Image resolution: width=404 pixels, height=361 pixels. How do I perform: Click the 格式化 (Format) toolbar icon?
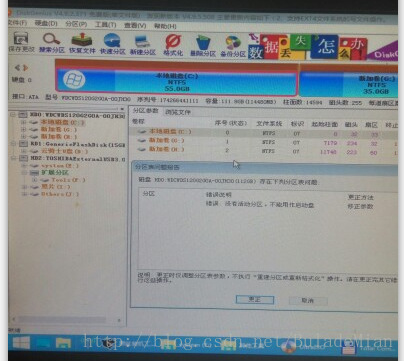[173, 45]
